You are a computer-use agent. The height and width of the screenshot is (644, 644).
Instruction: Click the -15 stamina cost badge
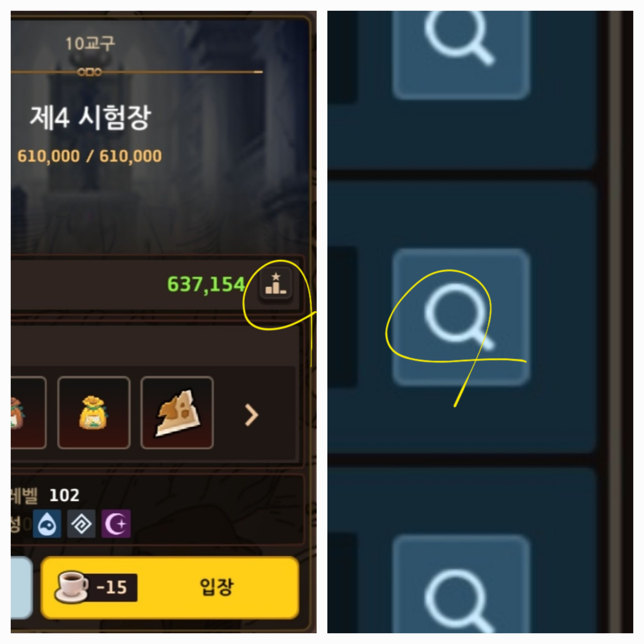[112, 587]
